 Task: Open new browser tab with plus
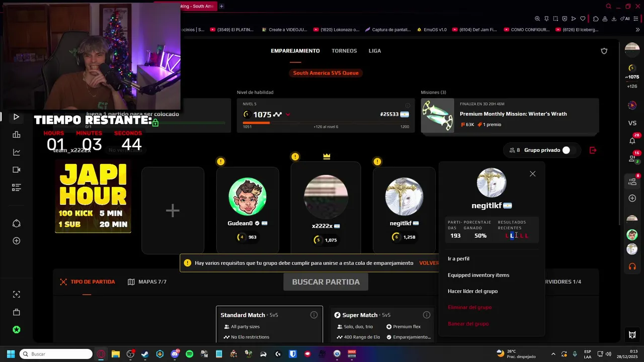(x=221, y=6)
